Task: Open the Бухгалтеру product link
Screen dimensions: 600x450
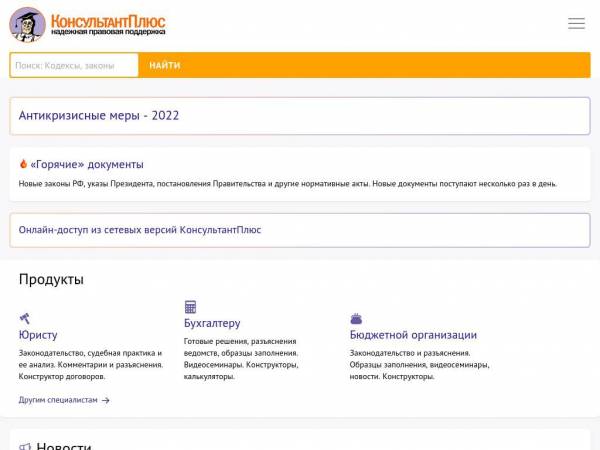Action: (212, 323)
